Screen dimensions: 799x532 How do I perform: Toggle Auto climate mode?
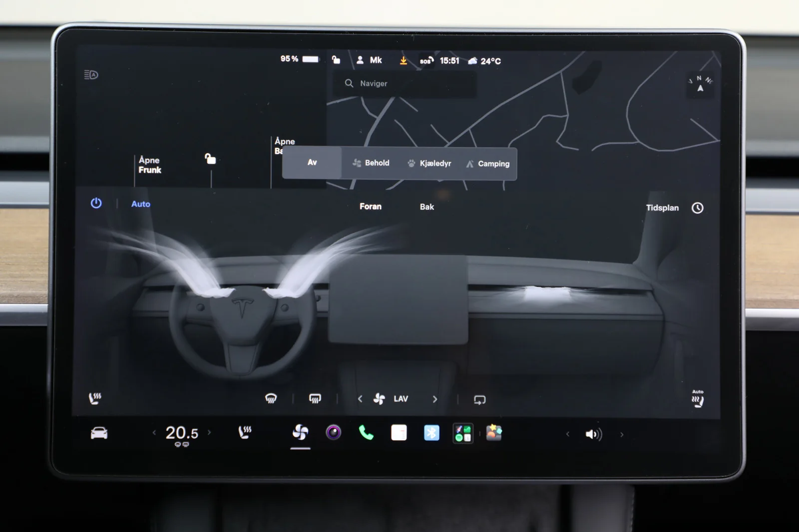pyautogui.click(x=141, y=204)
